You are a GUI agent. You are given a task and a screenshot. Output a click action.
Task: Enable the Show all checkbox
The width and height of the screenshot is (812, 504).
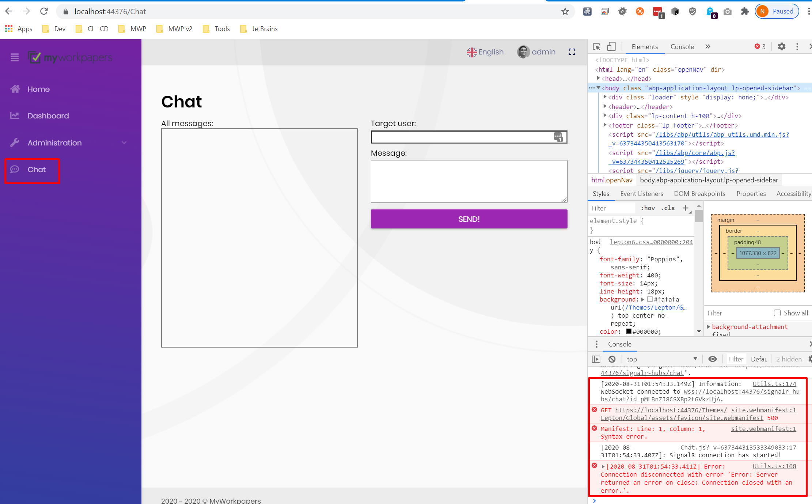click(x=777, y=313)
